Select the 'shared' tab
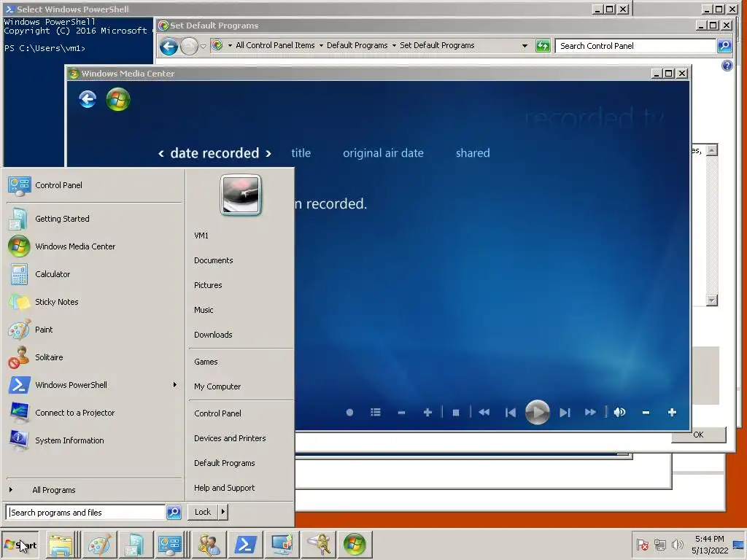The height and width of the screenshot is (560, 747). pyautogui.click(x=473, y=153)
